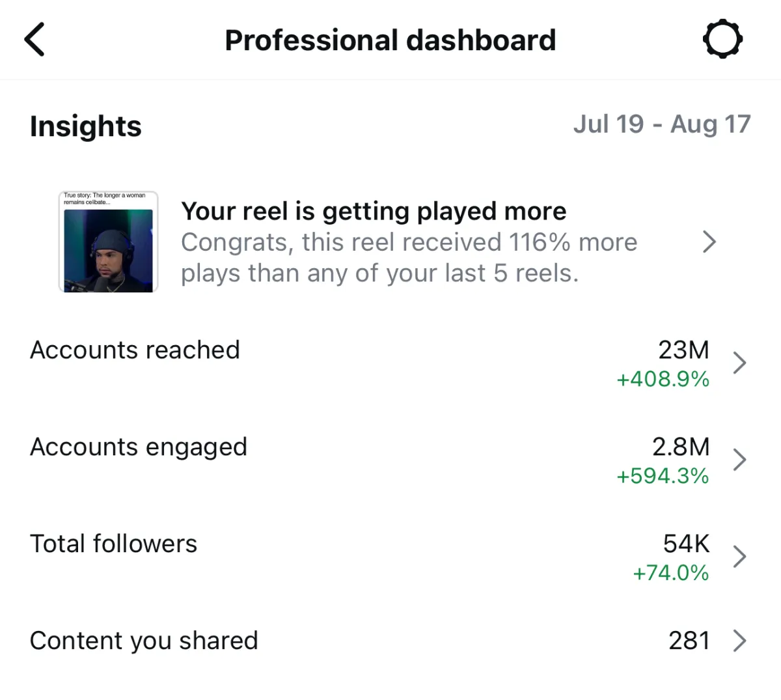
Task: View the 281 content shared count
Action: pos(689,641)
